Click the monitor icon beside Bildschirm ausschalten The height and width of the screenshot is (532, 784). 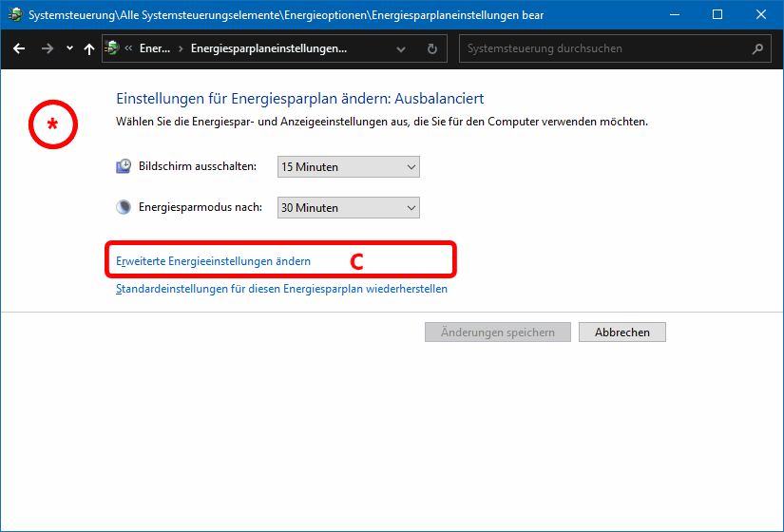point(124,166)
